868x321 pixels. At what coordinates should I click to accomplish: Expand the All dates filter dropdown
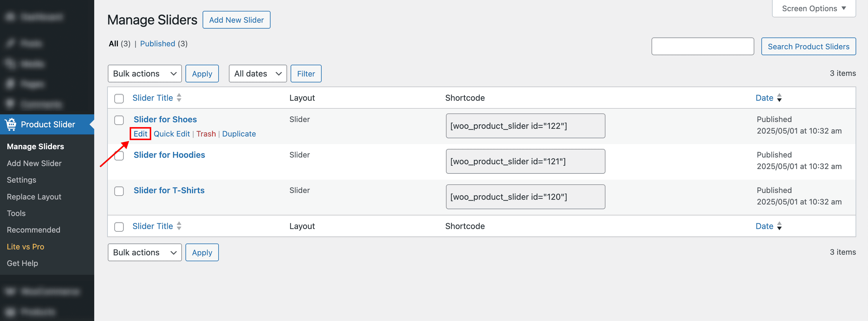(258, 74)
